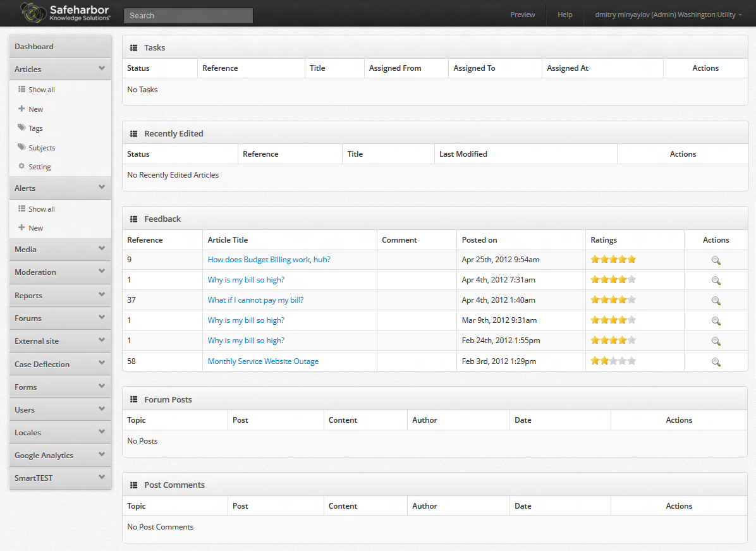756x551 pixels.
Task: Open the Articles Setting gear icon
Action: pyautogui.click(x=23, y=167)
